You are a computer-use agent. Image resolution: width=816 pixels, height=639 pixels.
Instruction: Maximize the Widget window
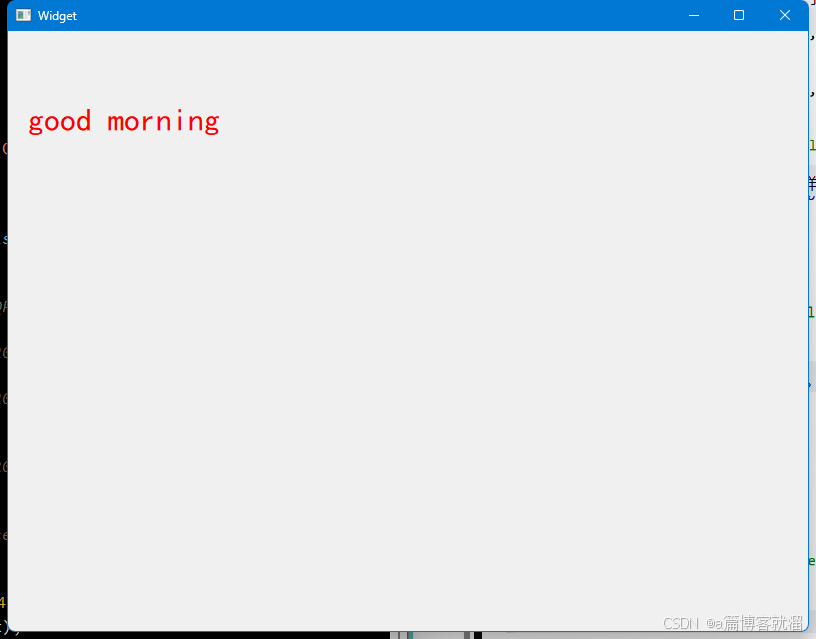(738, 16)
